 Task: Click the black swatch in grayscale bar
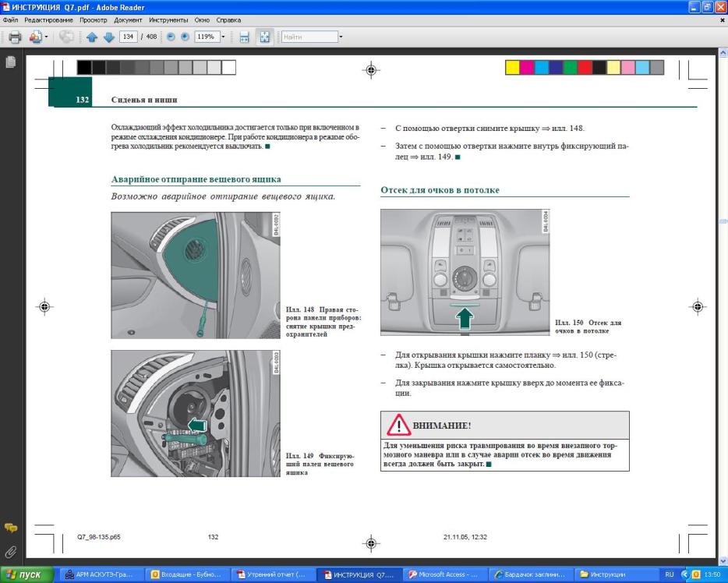(x=84, y=68)
